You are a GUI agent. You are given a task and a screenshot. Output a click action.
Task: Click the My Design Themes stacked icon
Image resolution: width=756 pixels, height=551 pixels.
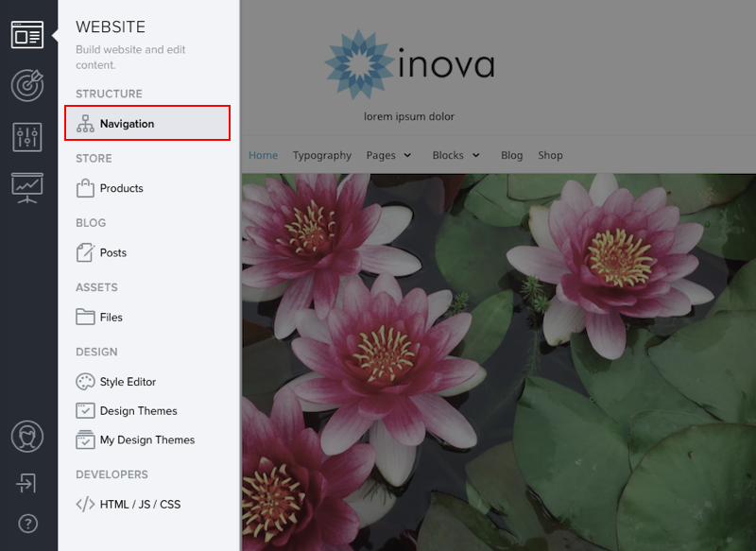click(x=85, y=439)
